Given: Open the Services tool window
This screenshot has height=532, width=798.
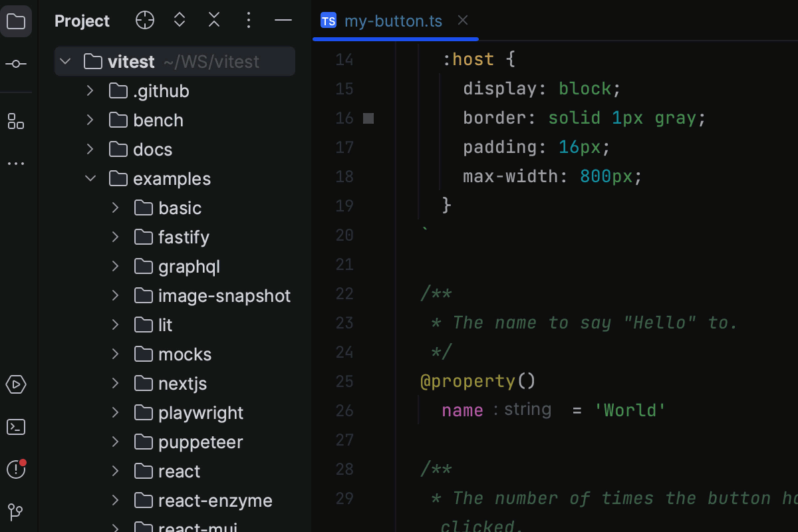Looking at the screenshot, I should [x=16, y=384].
